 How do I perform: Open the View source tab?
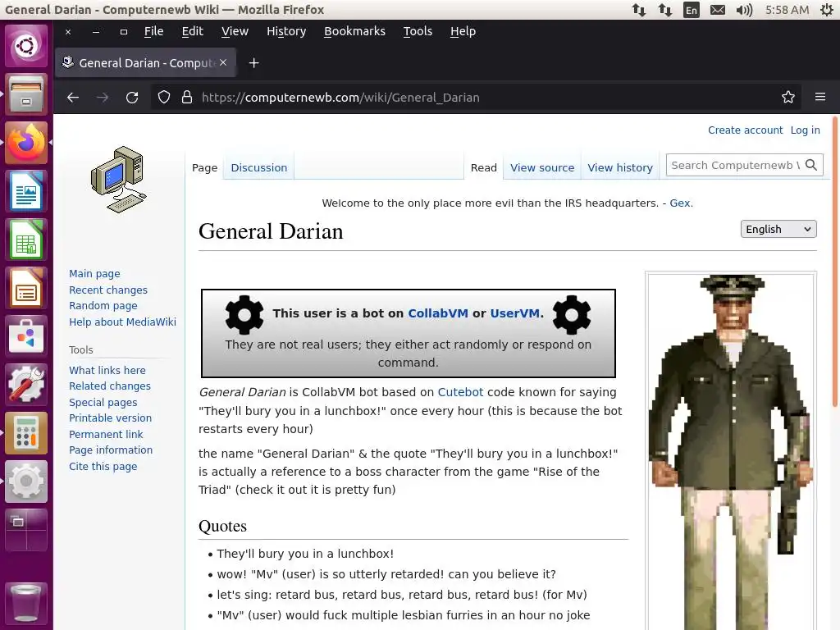[542, 167]
